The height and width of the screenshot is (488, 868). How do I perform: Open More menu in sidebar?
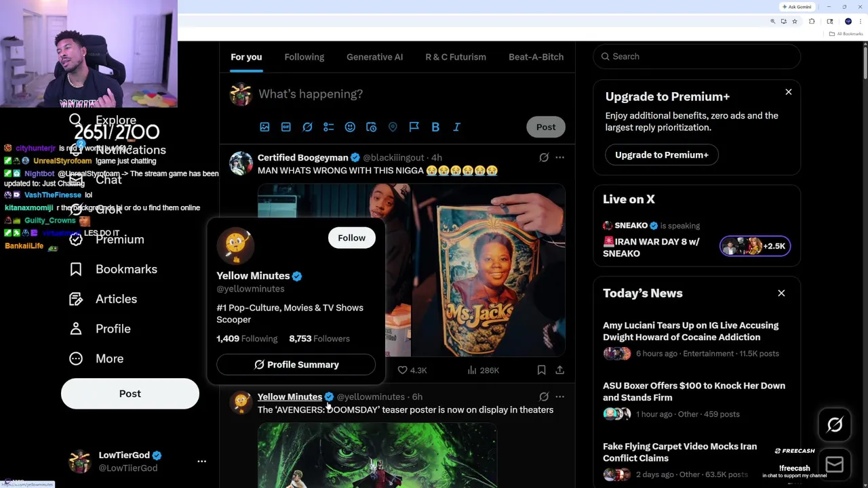click(96, 359)
